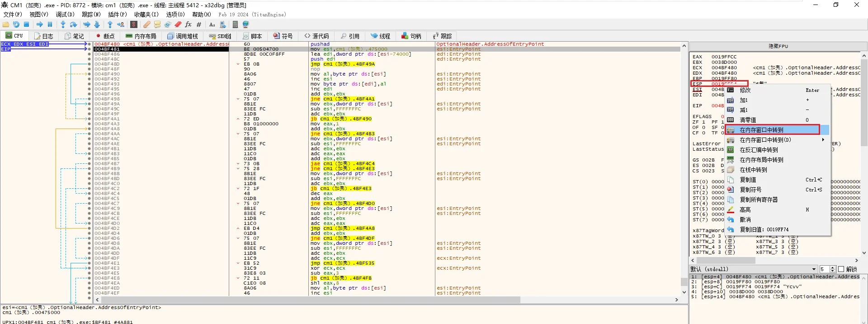Open the 调试(D) menu
Image resolution: width=868 pixels, height=324 pixels.
pyautogui.click(x=65, y=14)
